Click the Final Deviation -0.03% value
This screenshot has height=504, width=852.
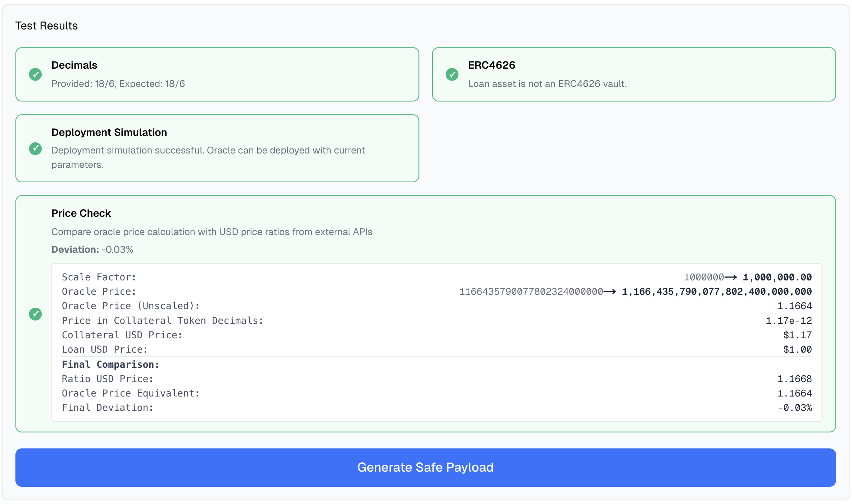click(x=794, y=408)
